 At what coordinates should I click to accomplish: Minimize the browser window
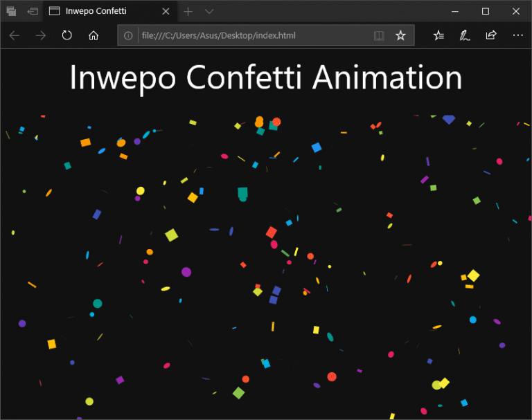coord(455,12)
